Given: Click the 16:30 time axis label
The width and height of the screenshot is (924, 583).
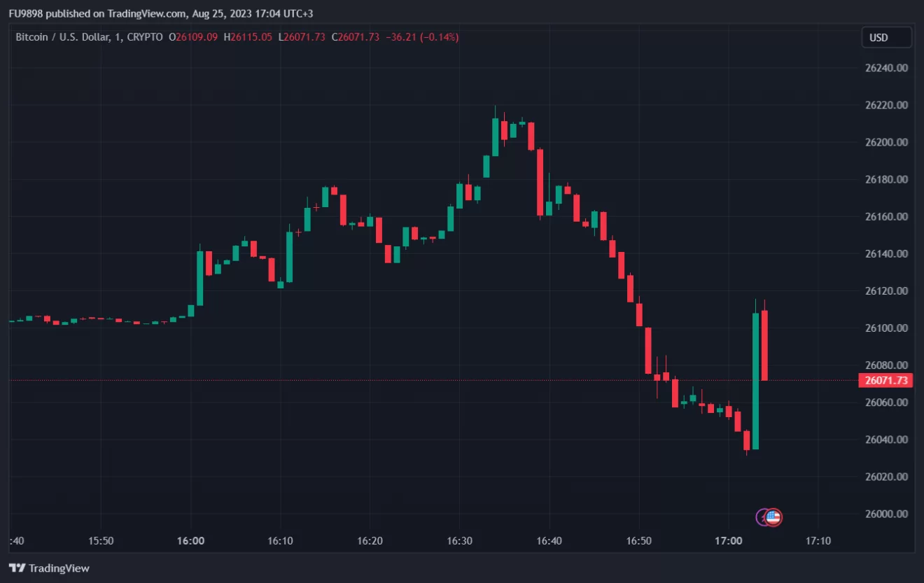Looking at the screenshot, I should click(x=459, y=541).
